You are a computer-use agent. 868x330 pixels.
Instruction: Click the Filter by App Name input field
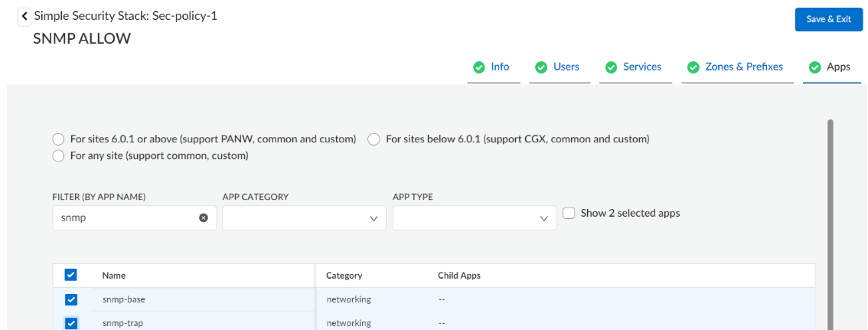(x=124, y=218)
